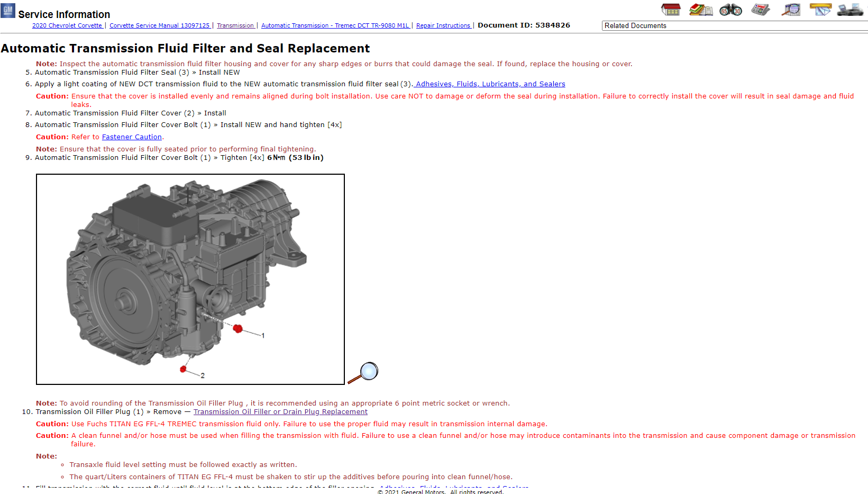Go to 2020 Chevrolet Corvette breadcrumb
The height and width of the screenshot is (494, 868).
(x=67, y=25)
